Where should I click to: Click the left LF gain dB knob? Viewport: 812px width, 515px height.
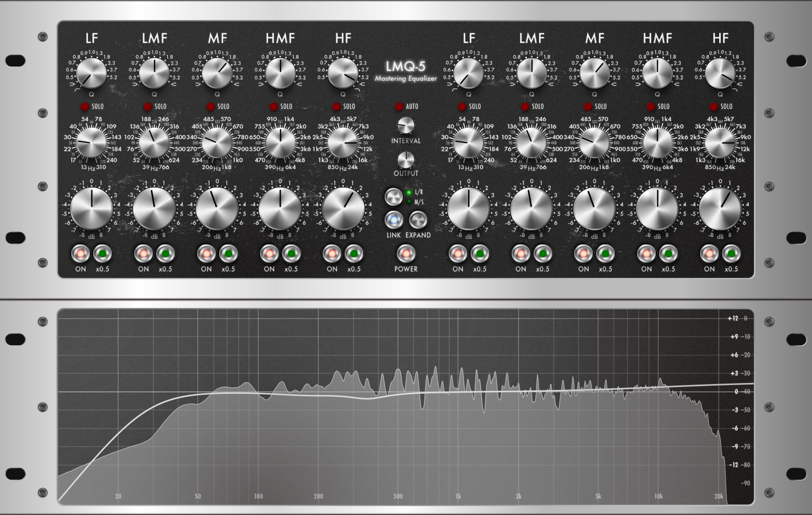click(x=91, y=209)
